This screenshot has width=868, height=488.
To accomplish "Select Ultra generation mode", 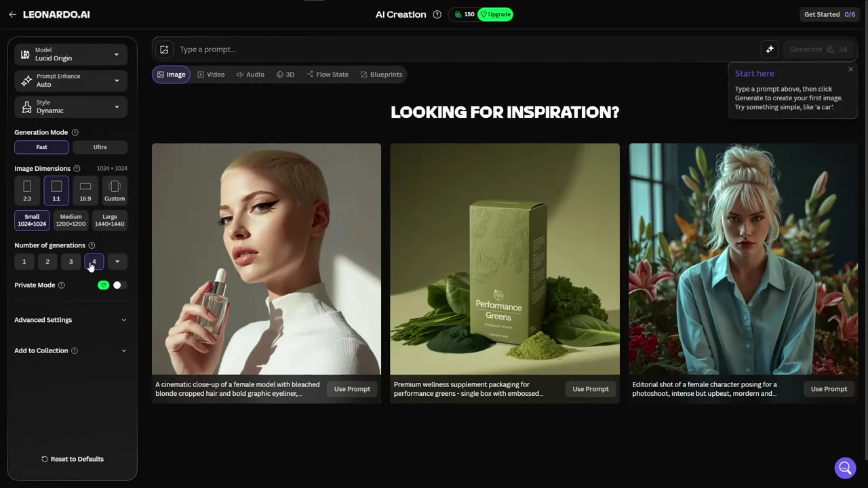I will click(100, 147).
